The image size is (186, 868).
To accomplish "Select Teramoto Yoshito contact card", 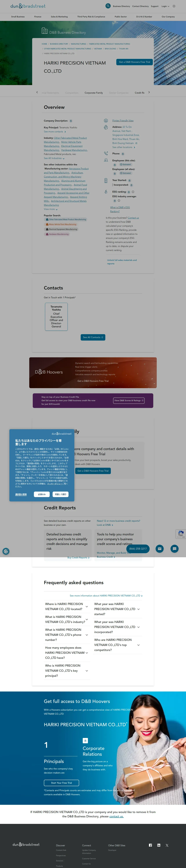I will tap(56, 317).
